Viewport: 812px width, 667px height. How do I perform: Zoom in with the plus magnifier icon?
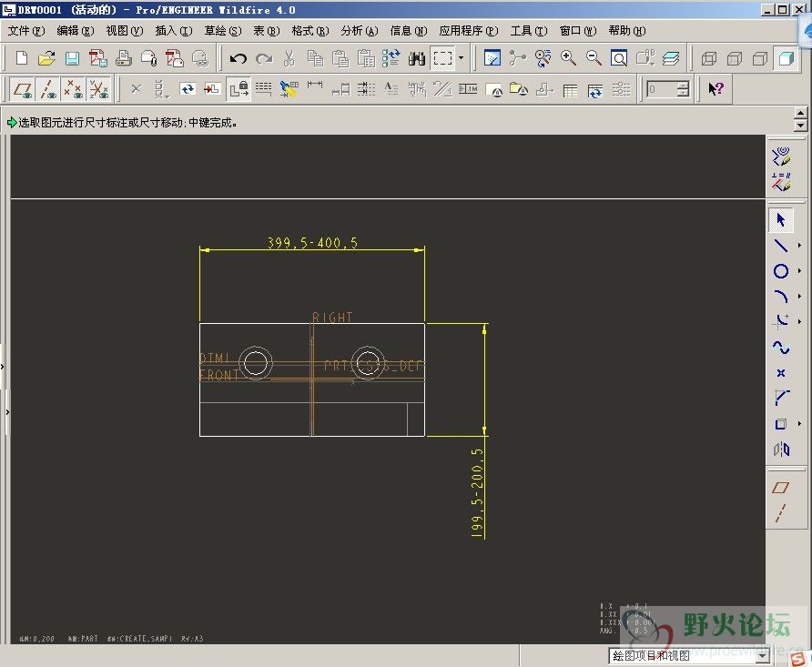point(568,58)
